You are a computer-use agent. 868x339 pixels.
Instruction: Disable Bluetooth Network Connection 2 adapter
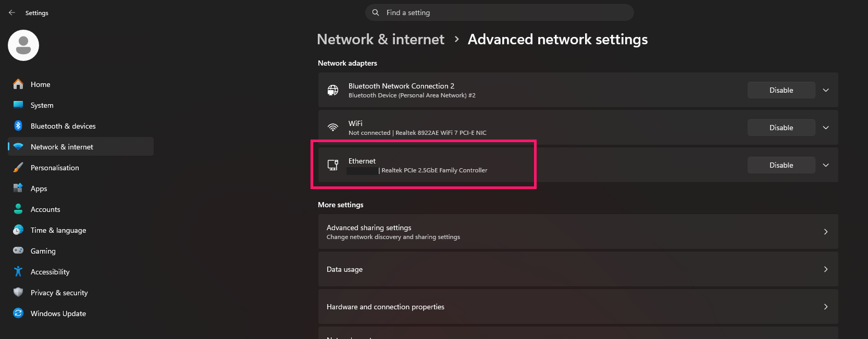pyautogui.click(x=781, y=90)
